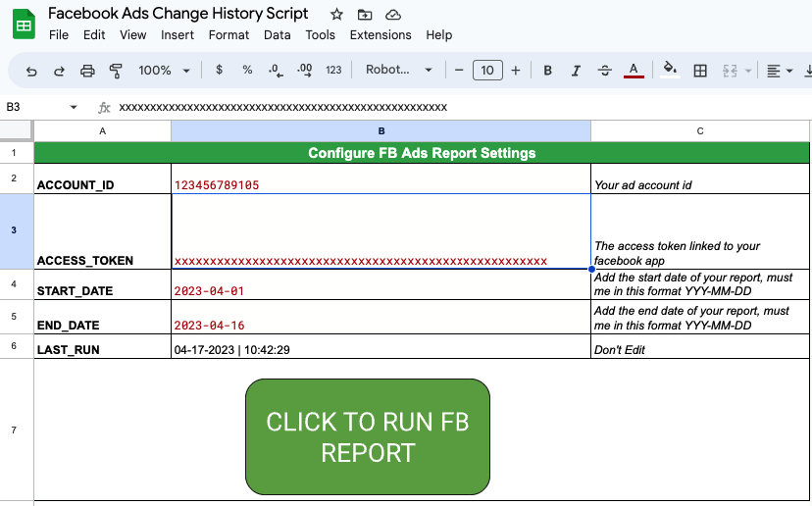The width and height of the screenshot is (812, 506).
Task: Redo the last undone action
Action: [x=59, y=71]
